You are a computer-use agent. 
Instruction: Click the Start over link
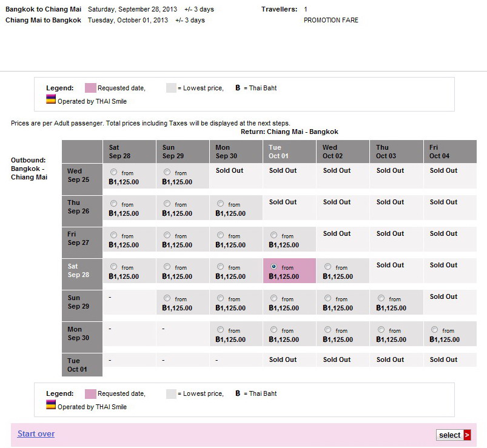pyautogui.click(x=36, y=433)
